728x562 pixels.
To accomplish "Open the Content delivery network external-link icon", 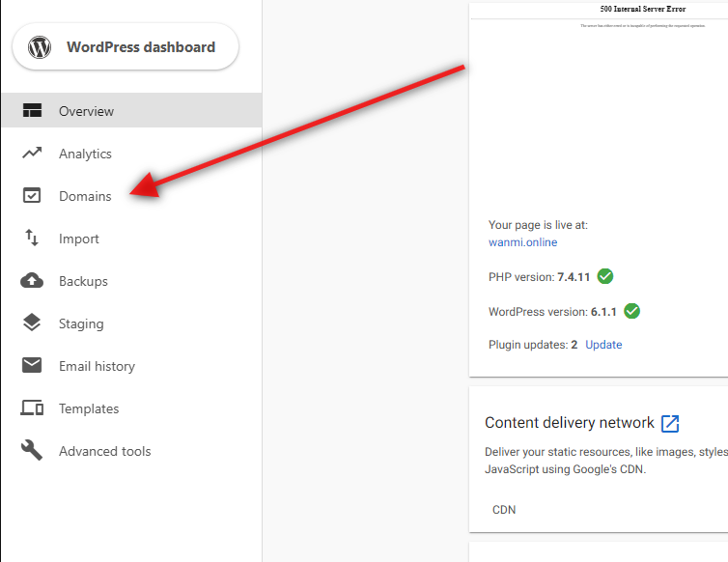I will [x=670, y=423].
